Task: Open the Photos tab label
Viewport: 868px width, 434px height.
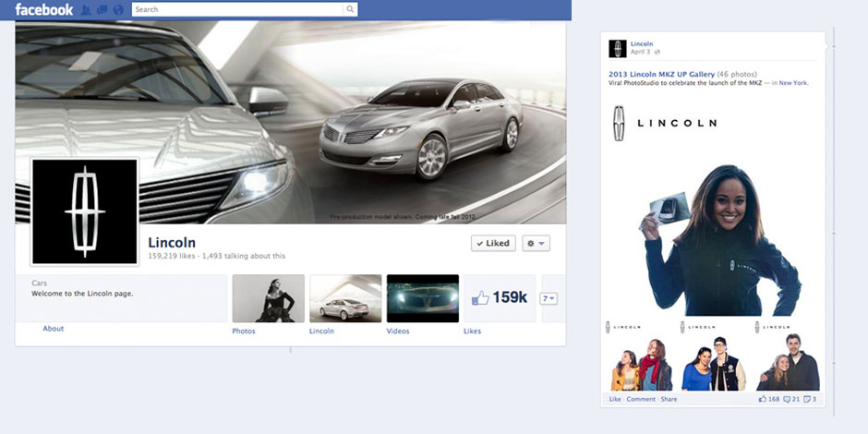Action: (x=244, y=331)
